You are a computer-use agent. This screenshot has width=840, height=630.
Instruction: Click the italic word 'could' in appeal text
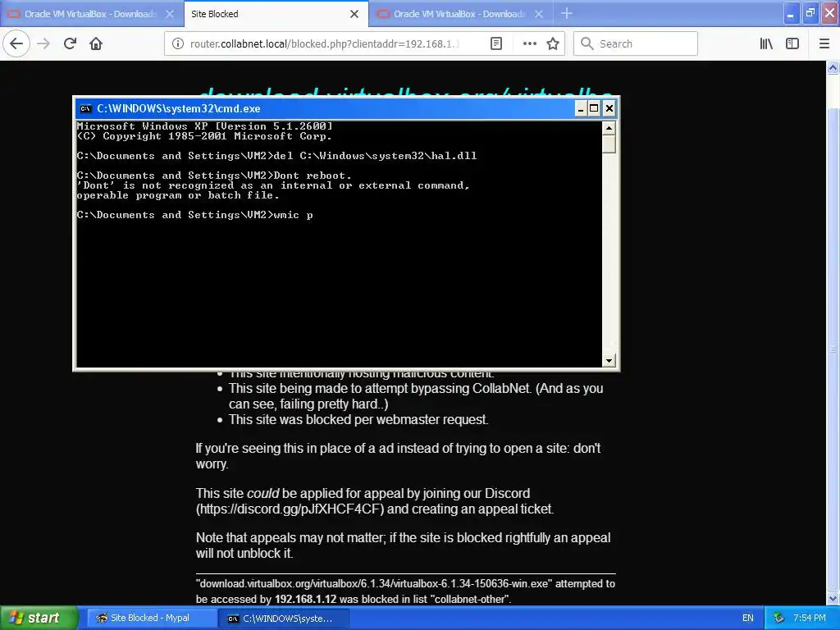click(262, 493)
